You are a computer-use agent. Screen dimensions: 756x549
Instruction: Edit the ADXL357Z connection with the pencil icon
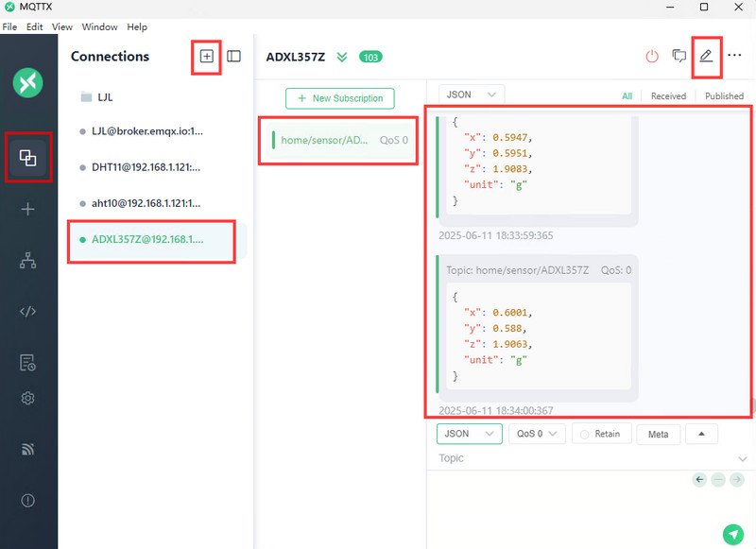click(706, 56)
